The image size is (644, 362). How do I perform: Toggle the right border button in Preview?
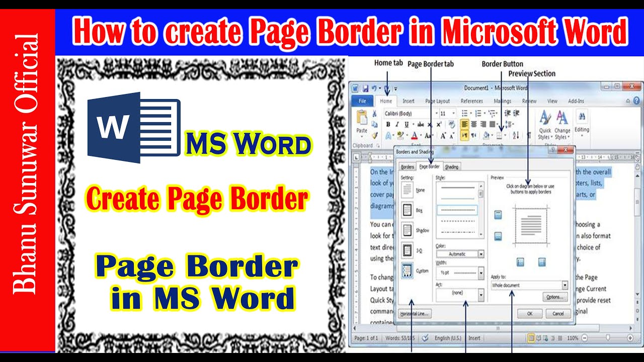542,262
